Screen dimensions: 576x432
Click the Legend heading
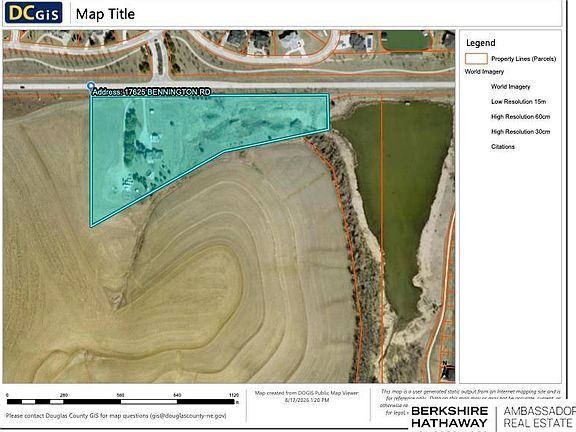point(480,43)
